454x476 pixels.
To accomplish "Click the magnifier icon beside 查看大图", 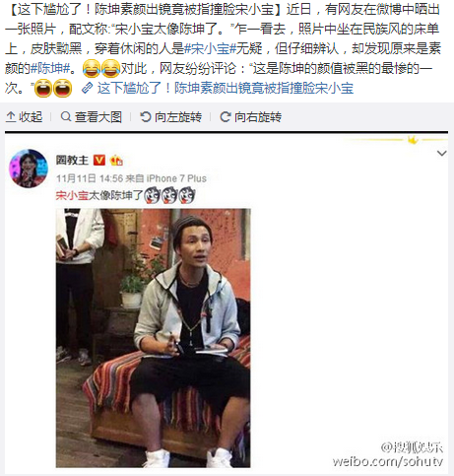I will click(x=66, y=116).
